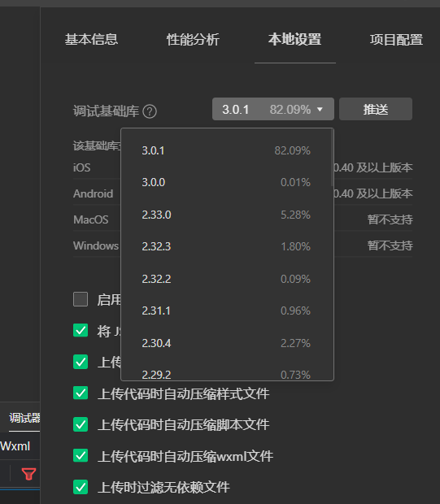
Task: Click the 推送 button
Action: point(376,109)
